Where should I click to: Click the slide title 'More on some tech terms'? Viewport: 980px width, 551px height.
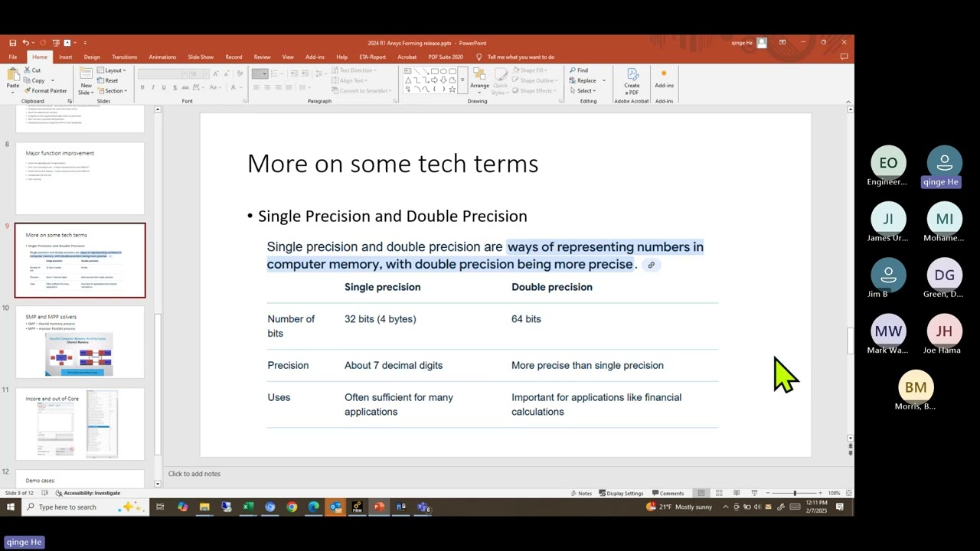coord(393,164)
